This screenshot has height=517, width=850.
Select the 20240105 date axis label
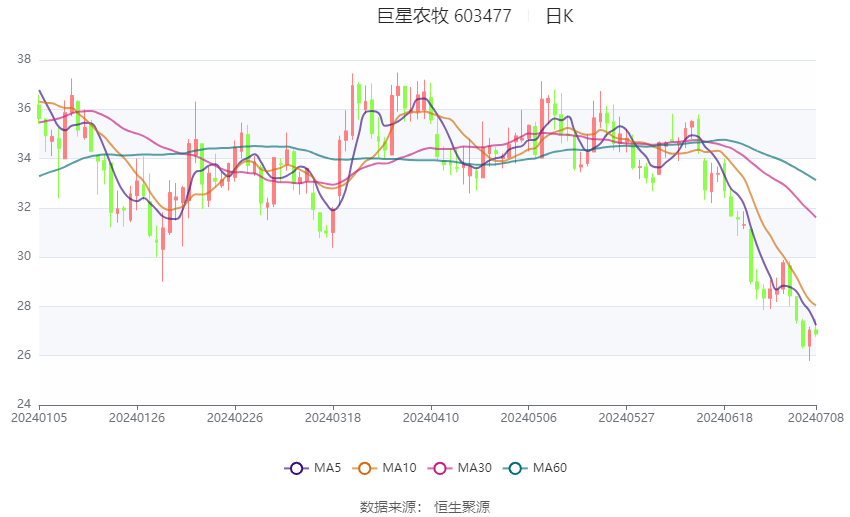coord(39,418)
